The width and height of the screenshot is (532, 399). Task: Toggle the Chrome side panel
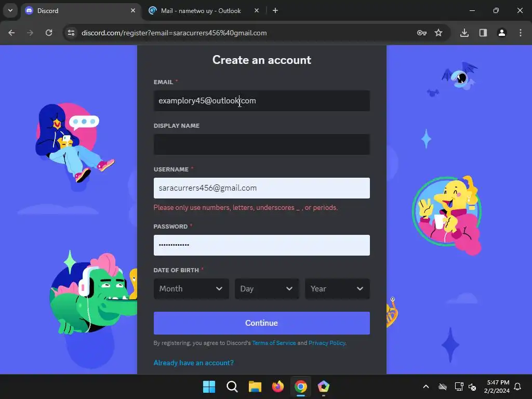coord(483,33)
